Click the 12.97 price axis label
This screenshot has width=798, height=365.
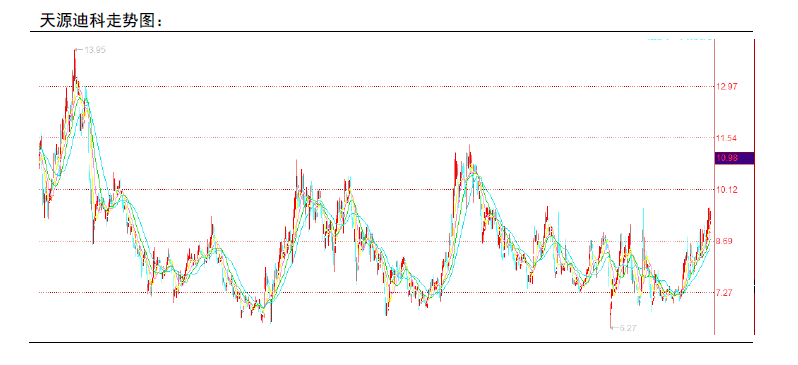coord(727,87)
